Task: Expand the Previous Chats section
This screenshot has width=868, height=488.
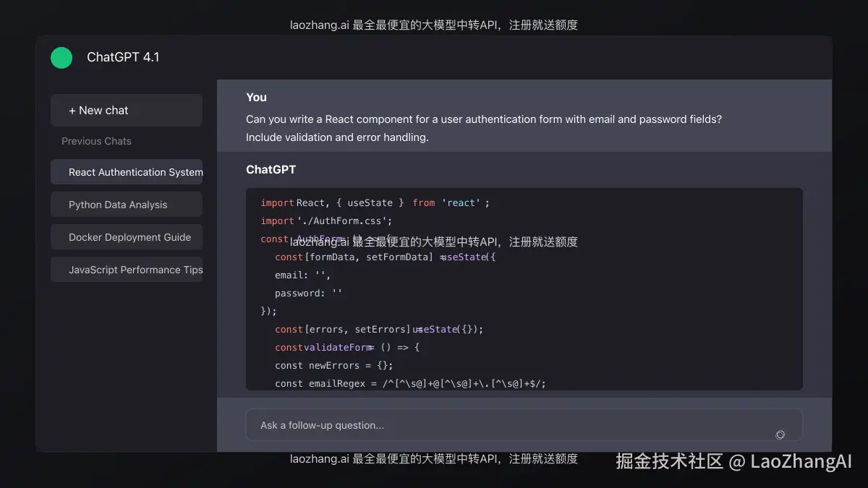Action: tap(96, 141)
